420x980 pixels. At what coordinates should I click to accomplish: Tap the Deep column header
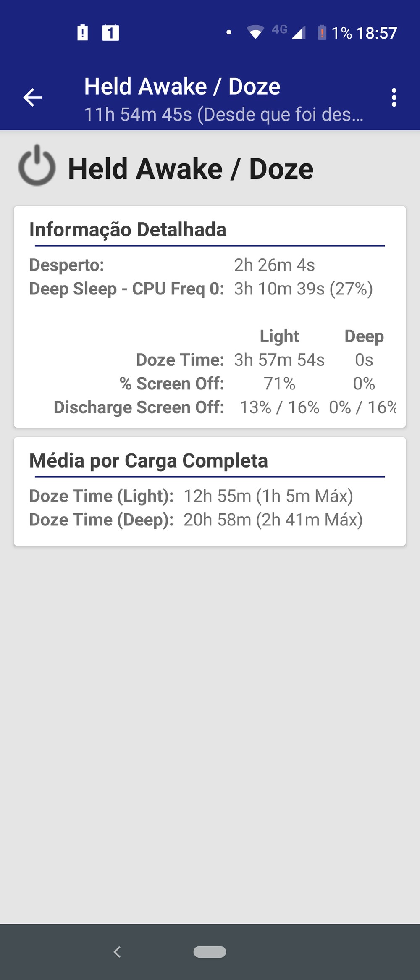(364, 336)
